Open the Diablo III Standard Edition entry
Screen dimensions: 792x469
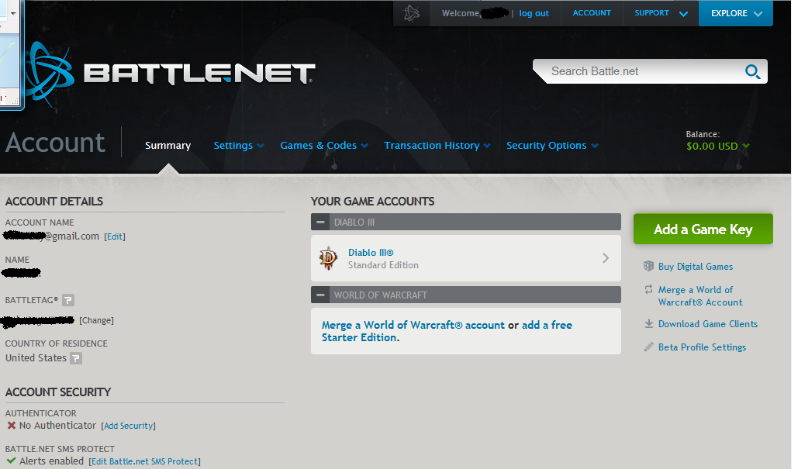tap(466, 258)
